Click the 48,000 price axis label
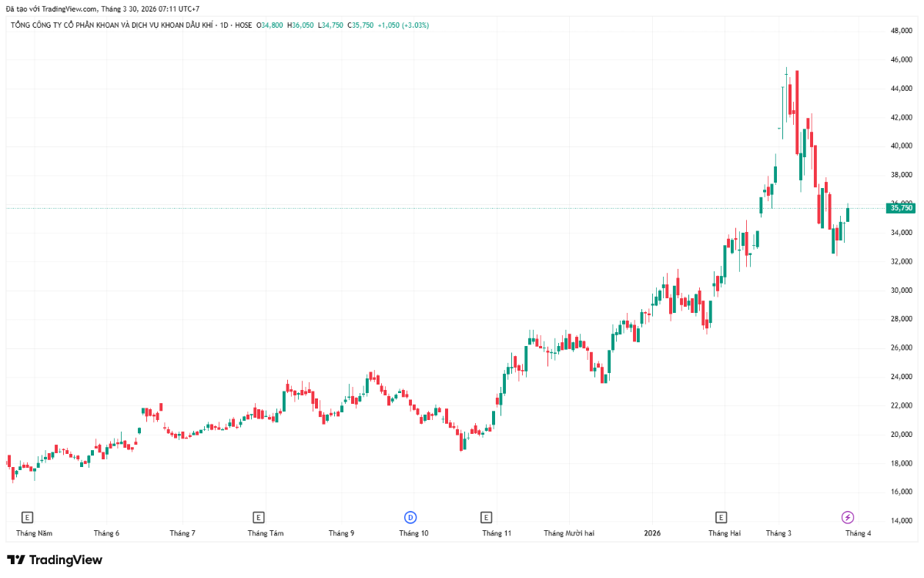924x578 pixels. pos(901,31)
